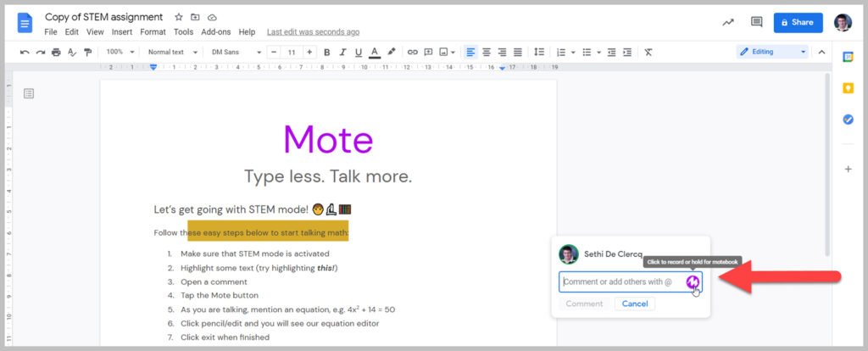Show the document outline
868x351 pixels.
coord(29,93)
